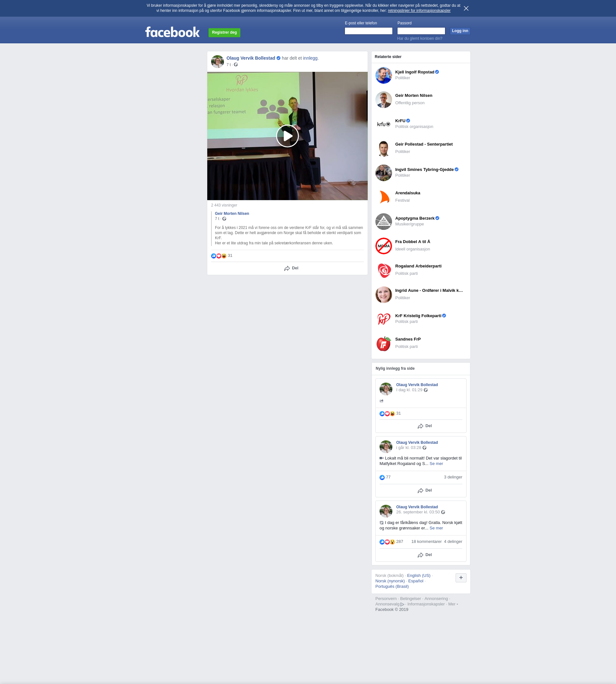Screen dimensions: 616x684
Task: Open Geir Morten Nilsen profile picture in related pages
Action: click(x=383, y=99)
